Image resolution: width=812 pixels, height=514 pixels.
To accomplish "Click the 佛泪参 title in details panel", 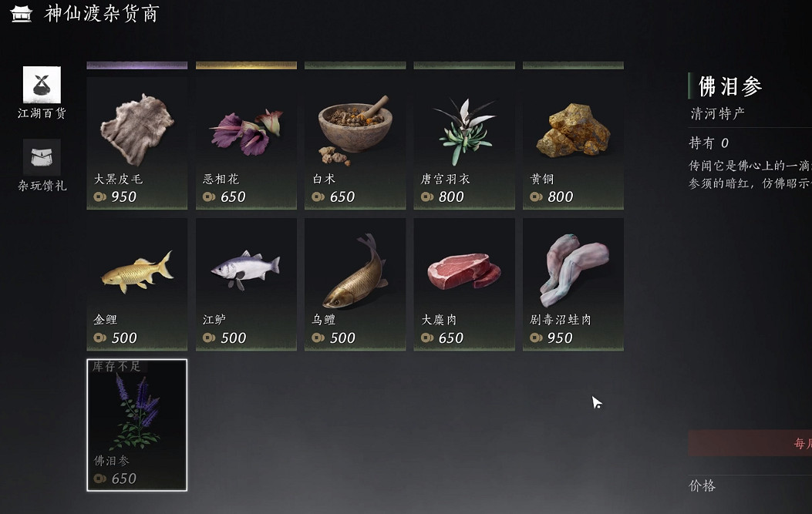I will click(730, 86).
